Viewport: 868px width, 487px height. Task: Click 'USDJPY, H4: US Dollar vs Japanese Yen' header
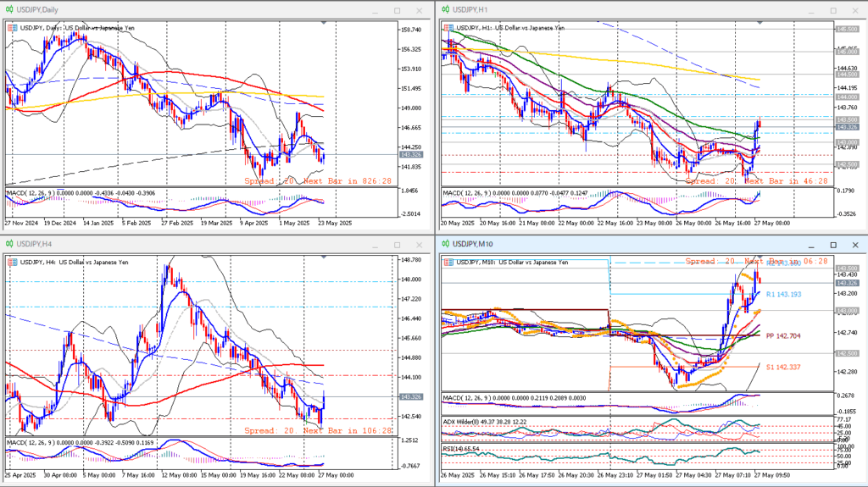tap(75, 263)
